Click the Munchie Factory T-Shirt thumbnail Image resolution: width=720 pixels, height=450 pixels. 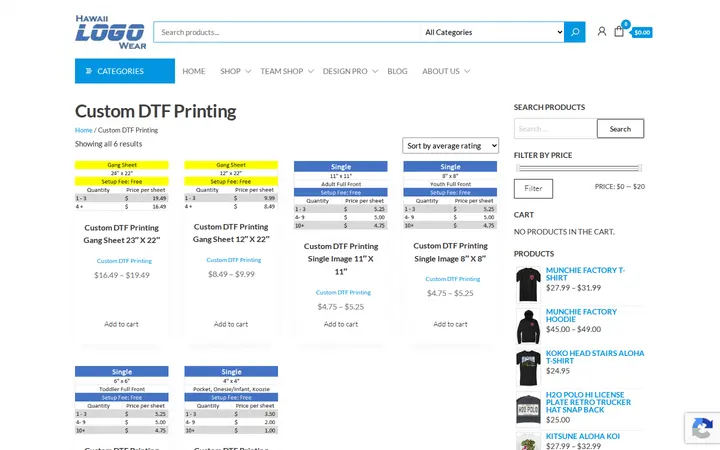click(528, 285)
